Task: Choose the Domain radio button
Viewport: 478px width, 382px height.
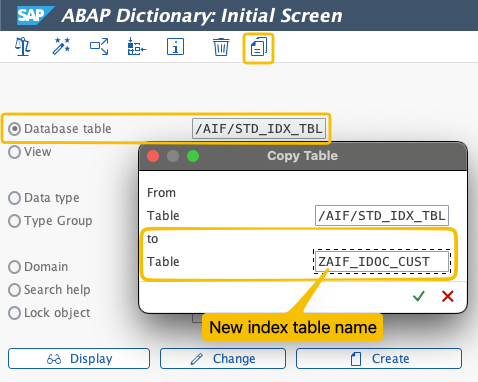Action: 15,267
